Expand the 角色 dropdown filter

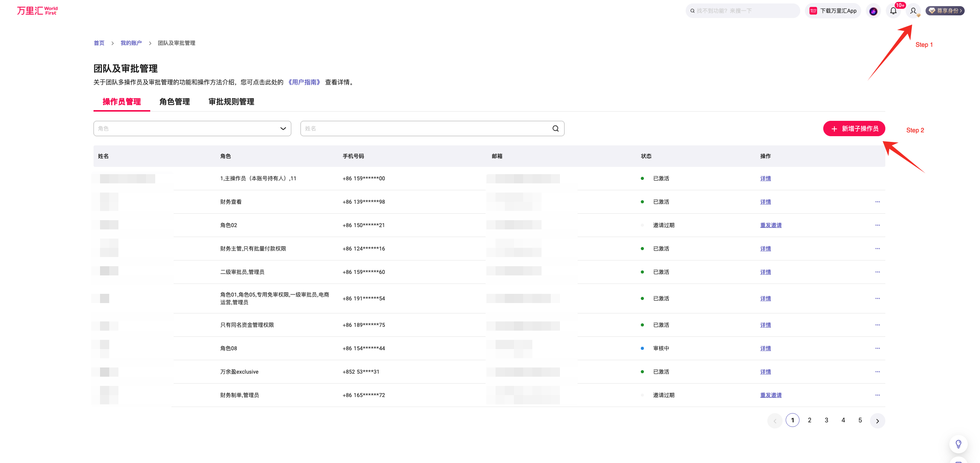[x=192, y=129]
